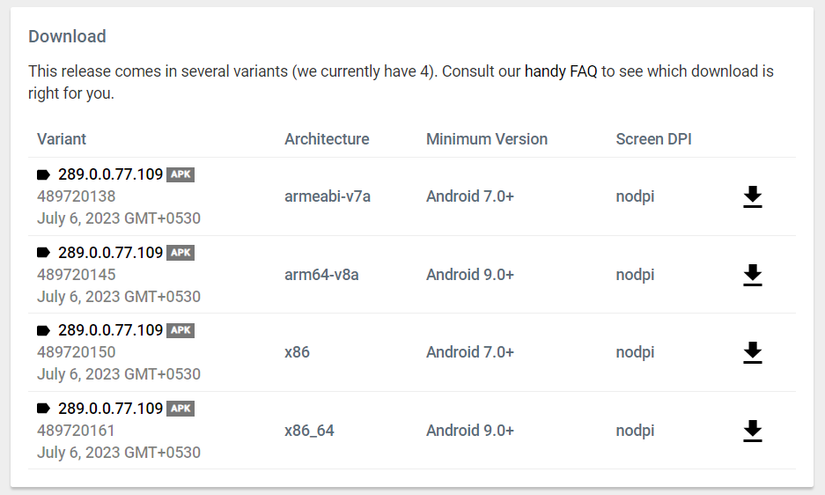This screenshot has height=495, width=825.
Task: Click the APK badge in the x86_64 row
Action: (x=180, y=408)
